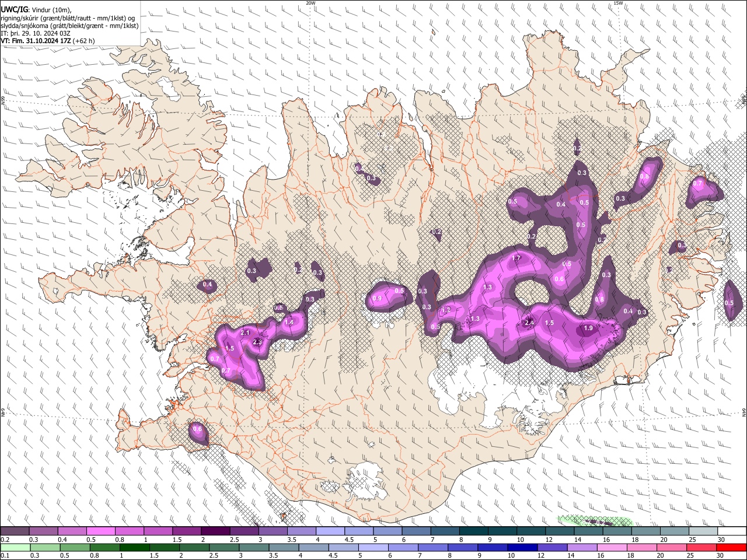Screen dimensions: 747x560
Task: Click the palest green swatch starting at 0.1, lower legend row
Action: tap(15, 547)
